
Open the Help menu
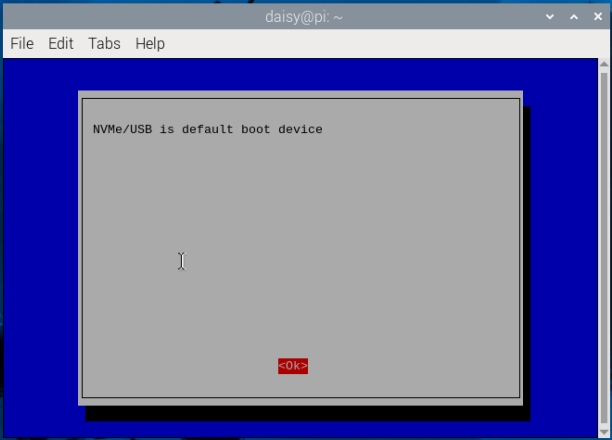(150, 43)
